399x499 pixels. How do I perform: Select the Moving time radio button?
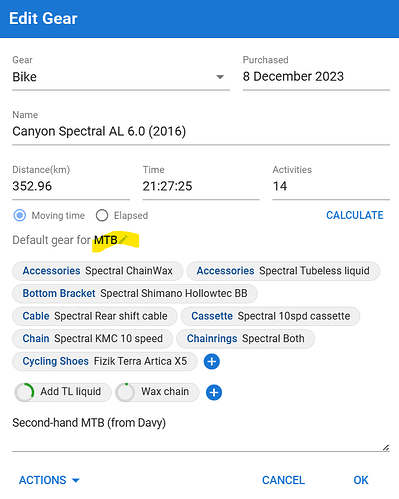click(20, 215)
